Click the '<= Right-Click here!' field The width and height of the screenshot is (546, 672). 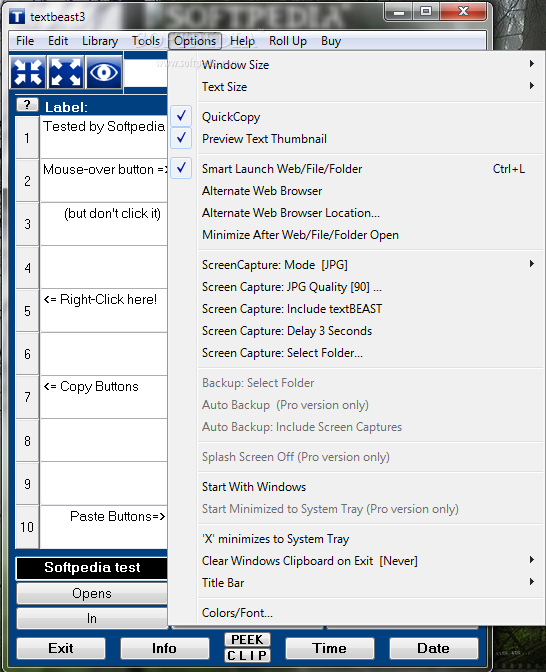pos(104,311)
